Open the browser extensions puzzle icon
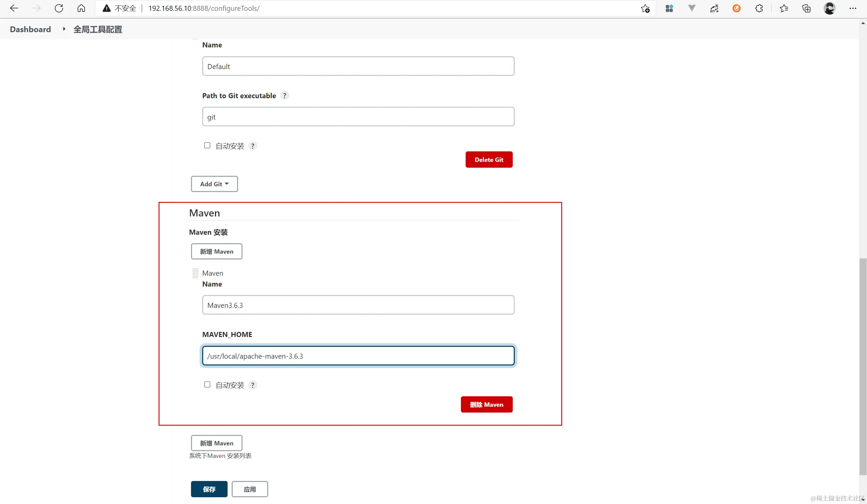The width and height of the screenshot is (867, 504). (759, 8)
